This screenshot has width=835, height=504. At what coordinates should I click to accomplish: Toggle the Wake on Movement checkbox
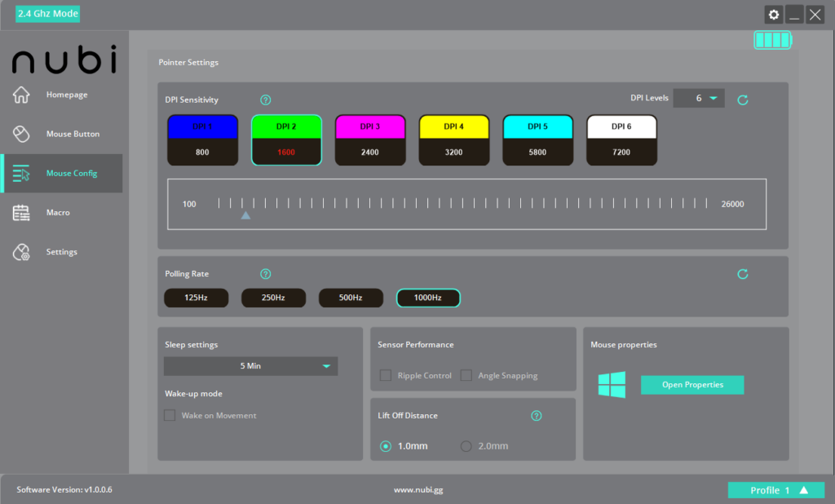[x=170, y=416]
